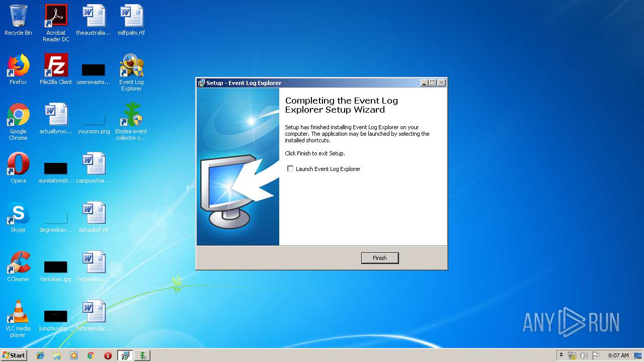This screenshot has height=362, width=644.
Task: Select the campuschar Word document icon
Action: (94, 168)
